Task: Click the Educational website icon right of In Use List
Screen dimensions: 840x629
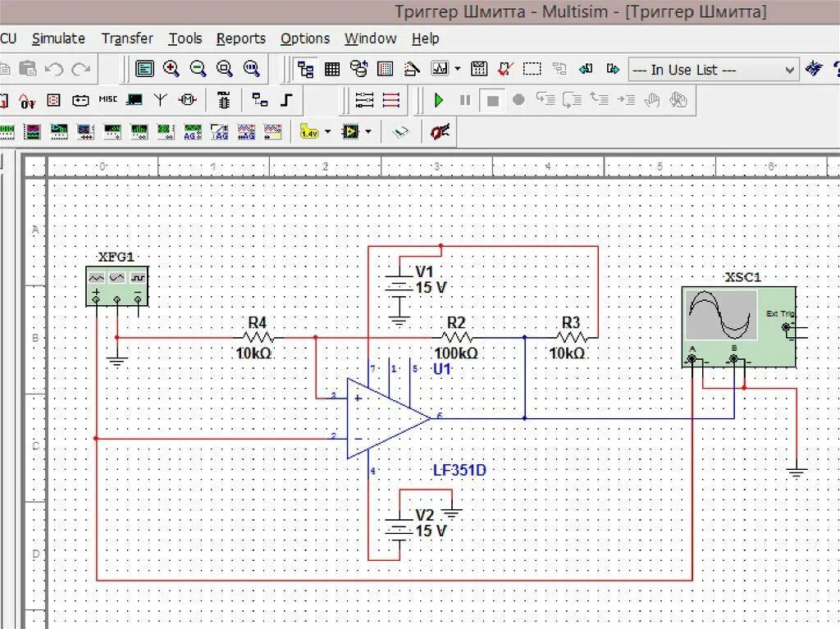Action: [815, 69]
